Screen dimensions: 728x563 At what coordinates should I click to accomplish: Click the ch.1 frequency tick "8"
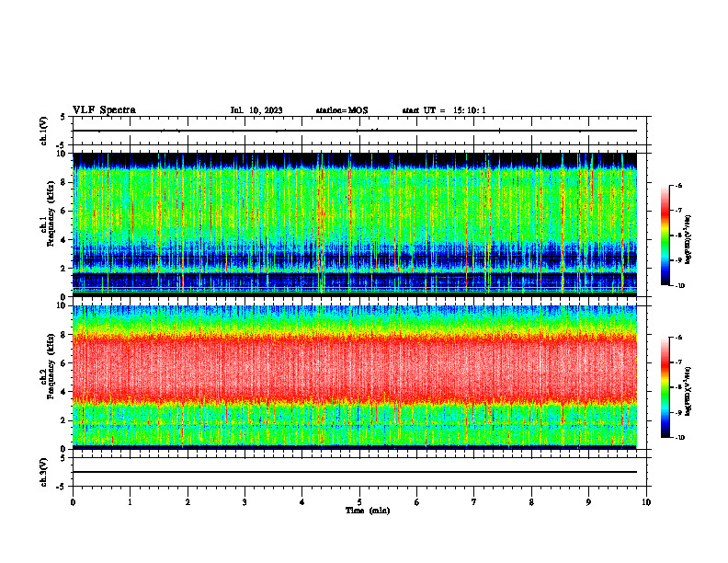pyautogui.click(x=63, y=182)
